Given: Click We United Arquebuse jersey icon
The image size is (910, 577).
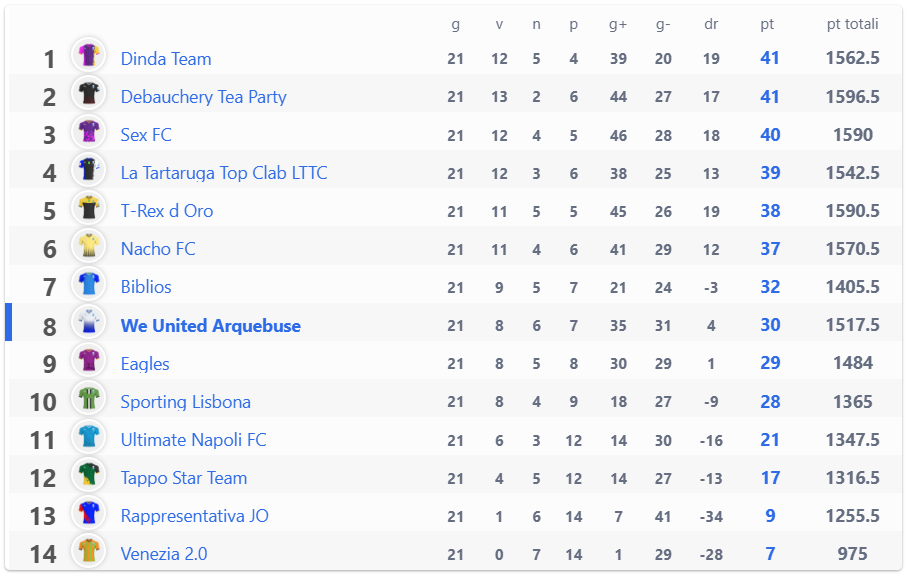Looking at the screenshot, I should [x=89, y=322].
